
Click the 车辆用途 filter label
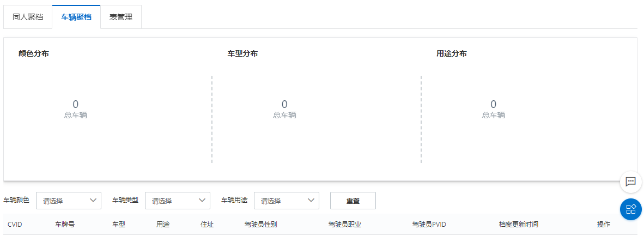(x=234, y=200)
